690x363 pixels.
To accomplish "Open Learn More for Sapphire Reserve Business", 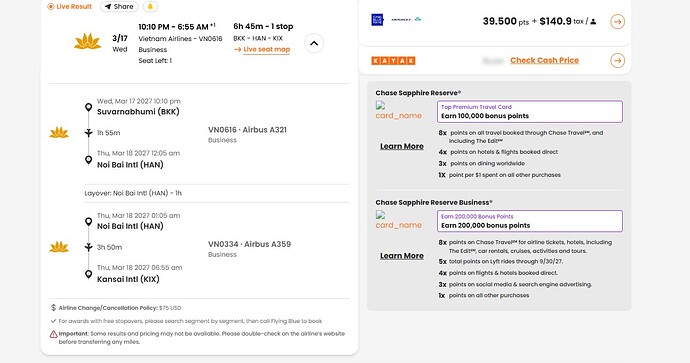I will [x=402, y=256].
